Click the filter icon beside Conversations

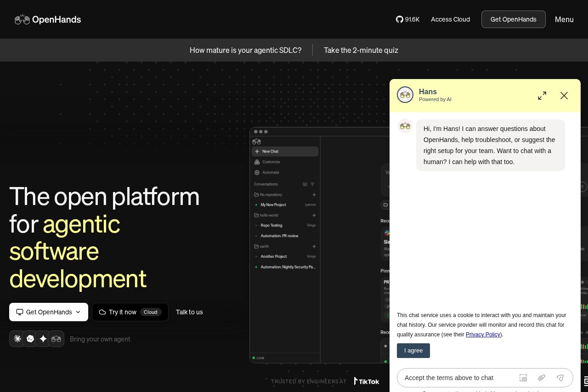click(312, 184)
